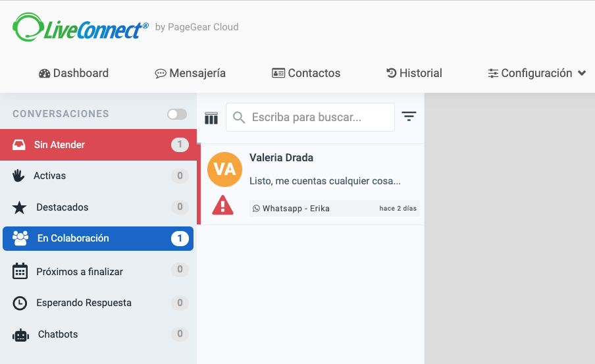Expand the Configuración dropdown chevron
Viewport: 595px width, 364px height.
click(582, 73)
